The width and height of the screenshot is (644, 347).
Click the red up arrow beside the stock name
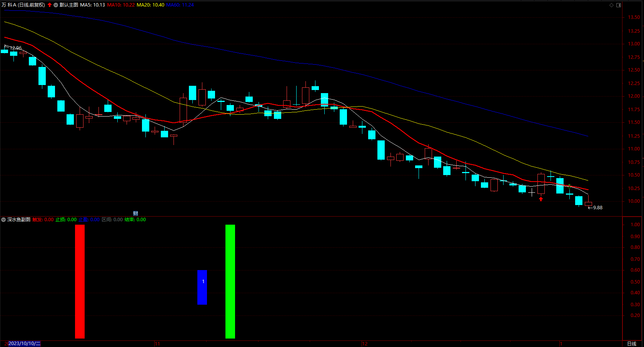click(x=50, y=5)
